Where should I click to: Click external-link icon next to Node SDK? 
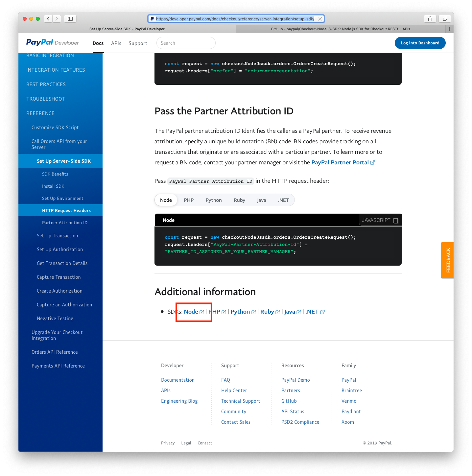tap(202, 312)
